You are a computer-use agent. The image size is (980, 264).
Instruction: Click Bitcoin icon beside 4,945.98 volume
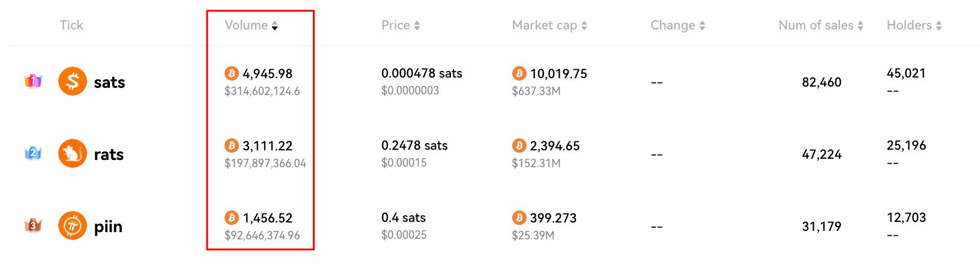click(232, 73)
